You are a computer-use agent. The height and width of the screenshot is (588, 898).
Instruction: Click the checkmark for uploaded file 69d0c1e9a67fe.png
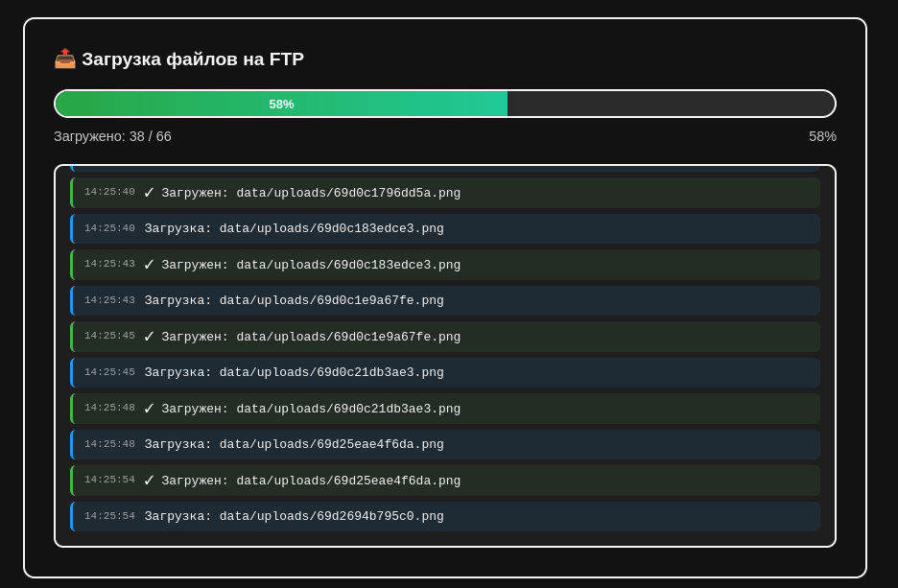tap(149, 337)
